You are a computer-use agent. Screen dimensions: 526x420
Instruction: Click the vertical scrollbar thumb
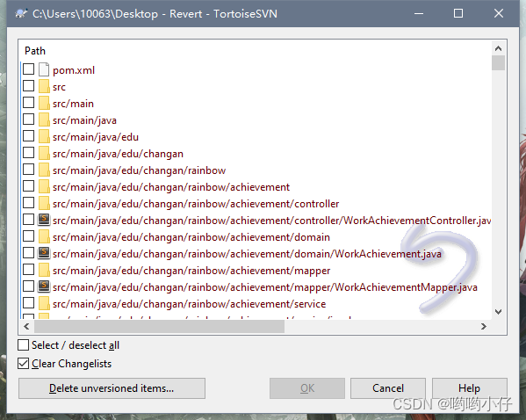pos(499,62)
